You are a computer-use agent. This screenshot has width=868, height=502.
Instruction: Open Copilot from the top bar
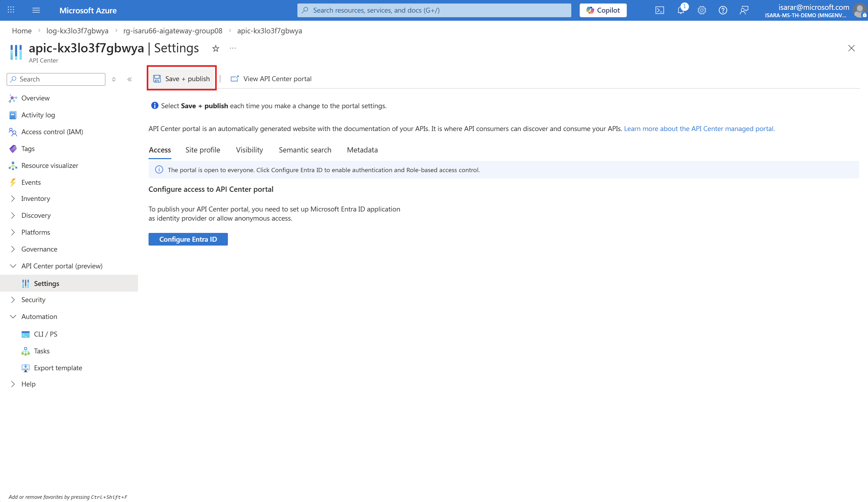point(603,10)
